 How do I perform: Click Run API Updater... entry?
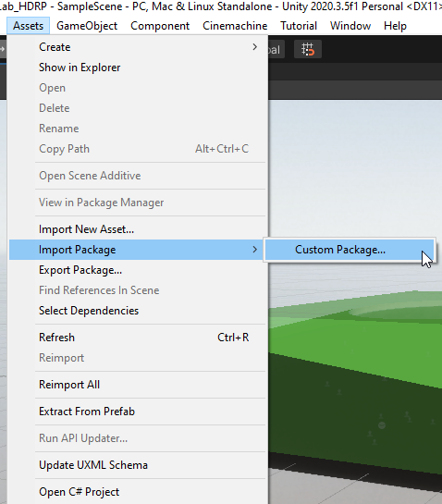tap(137, 438)
